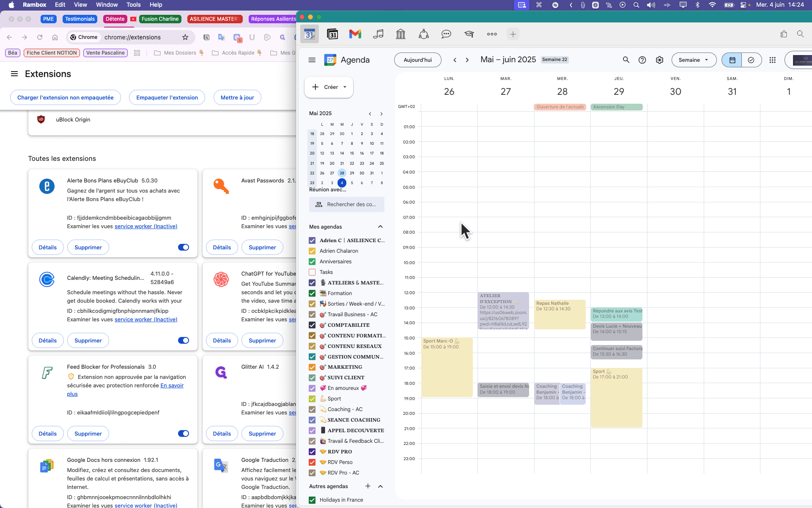Open the Sport Marc-O event
The width and height of the screenshot is (812, 508).
(447, 367)
